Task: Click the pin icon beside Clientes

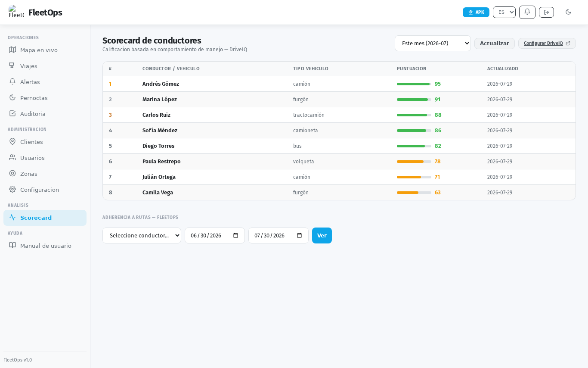Action: [x=12, y=141]
